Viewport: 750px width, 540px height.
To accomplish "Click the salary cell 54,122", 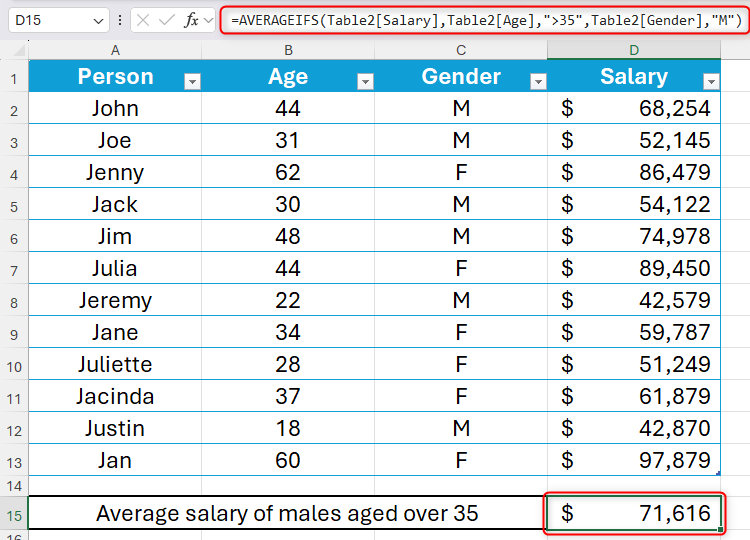I will [x=634, y=204].
